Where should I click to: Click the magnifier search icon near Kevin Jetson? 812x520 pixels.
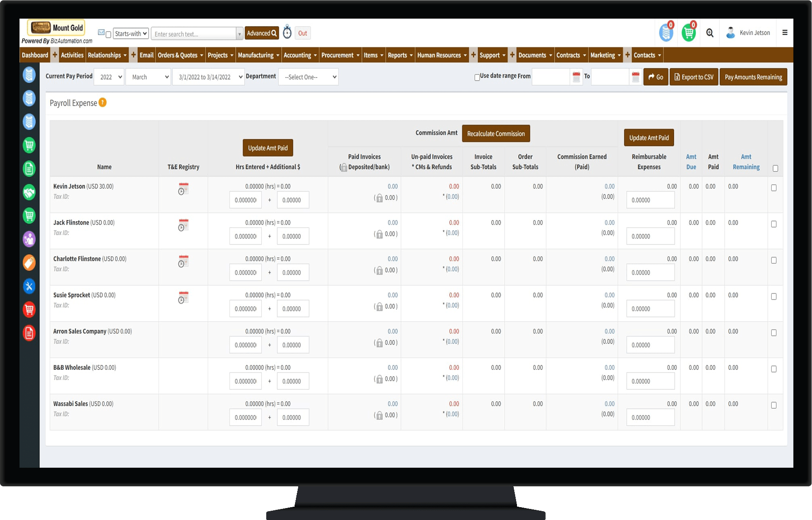(710, 33)
